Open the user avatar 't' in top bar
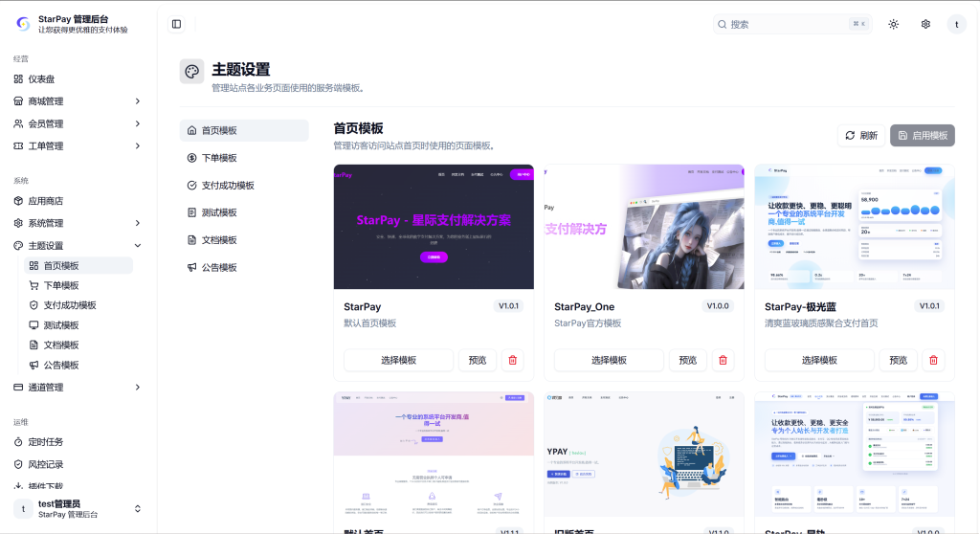980x534 pixels. click(x=957, y=24)
